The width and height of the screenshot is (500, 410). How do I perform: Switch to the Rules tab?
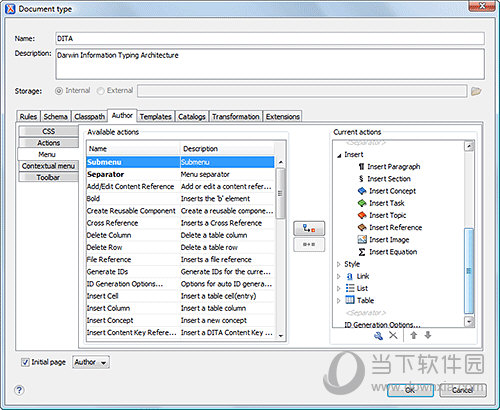28,117
